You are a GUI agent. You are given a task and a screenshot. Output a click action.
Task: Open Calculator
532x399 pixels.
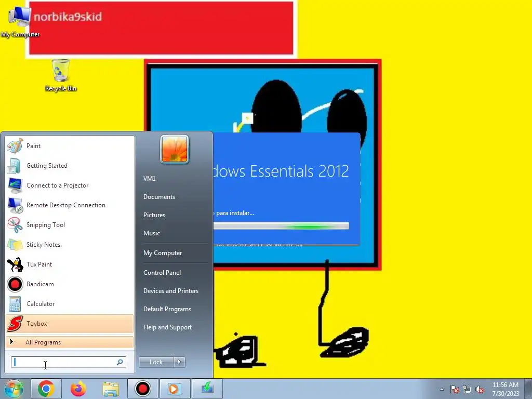click(70, 303)
